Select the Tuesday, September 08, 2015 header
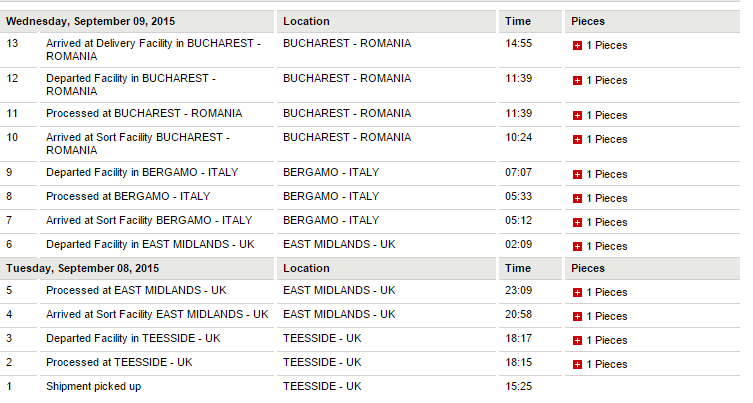753x403 pixels. (x=82, y=269)
